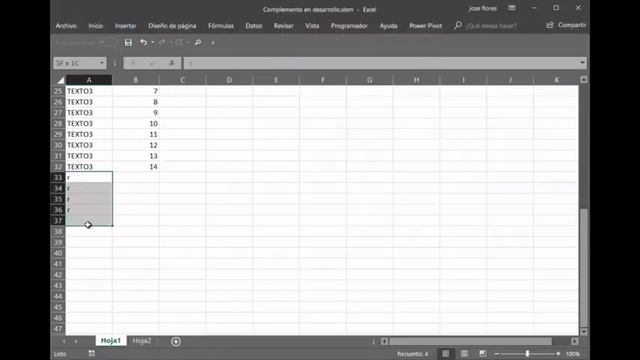Click the Compartir share button
The height and width of the screenshot is (360, 640).
pos(566,25)
